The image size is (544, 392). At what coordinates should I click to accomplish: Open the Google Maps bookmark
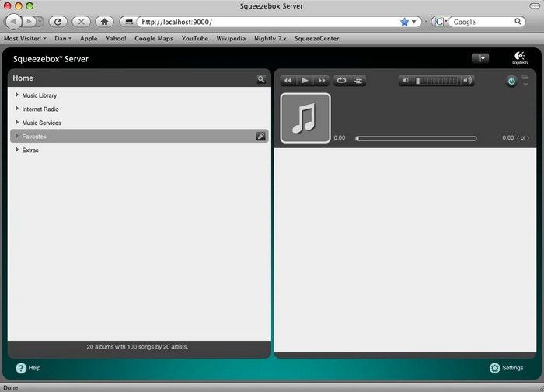154,39
